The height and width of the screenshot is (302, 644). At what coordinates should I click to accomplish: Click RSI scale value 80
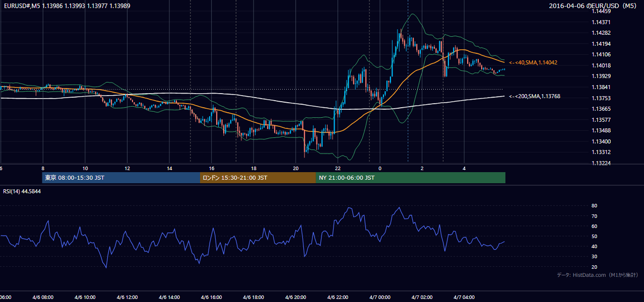pos(594,206)
